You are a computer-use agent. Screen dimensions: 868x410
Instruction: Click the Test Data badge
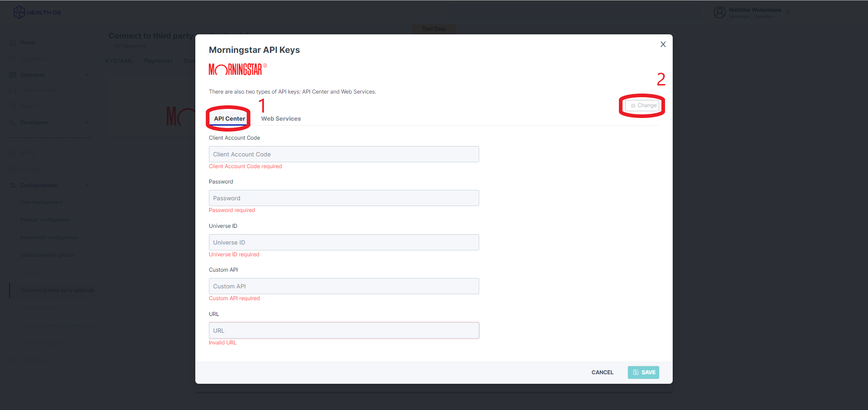click(x=434, y=29)
